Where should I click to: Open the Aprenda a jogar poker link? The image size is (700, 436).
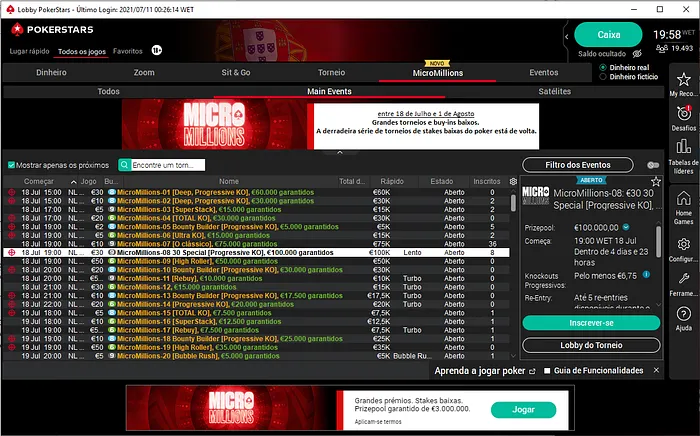coord(479,371)
